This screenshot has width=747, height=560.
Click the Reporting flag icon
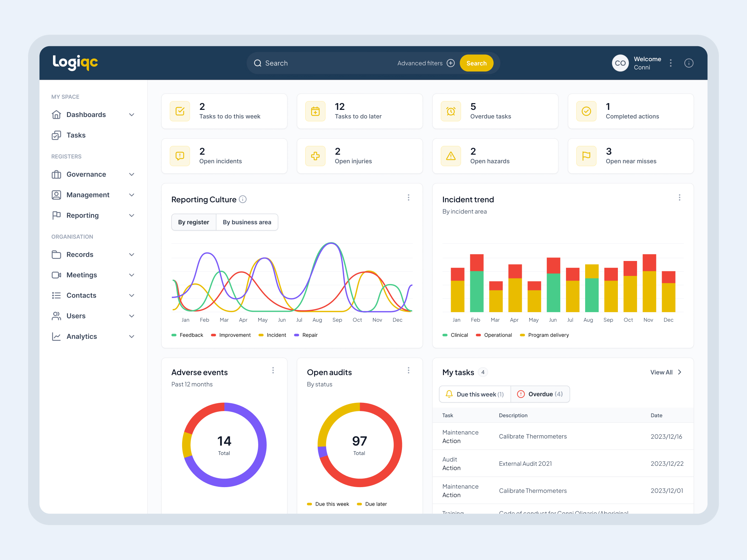57,215
